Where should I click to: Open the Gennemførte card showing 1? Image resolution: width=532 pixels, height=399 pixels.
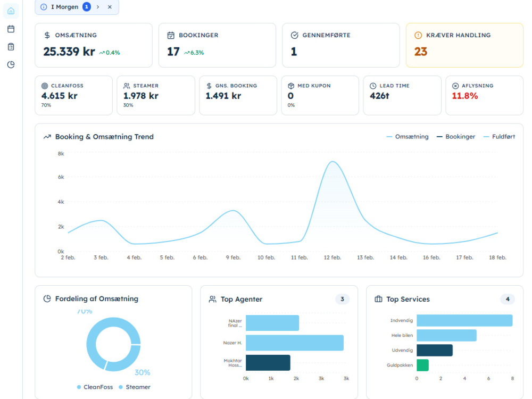click(341, 45)
